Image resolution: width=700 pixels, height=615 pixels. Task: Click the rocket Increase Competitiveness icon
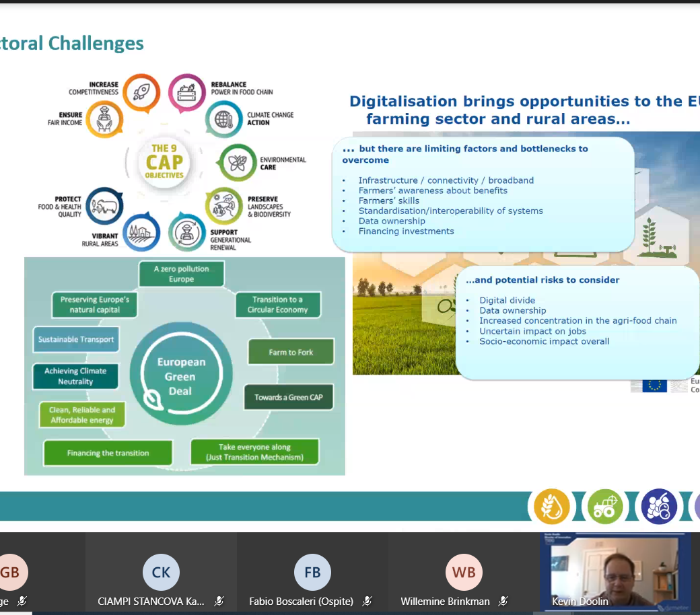[x=141, y=93]
